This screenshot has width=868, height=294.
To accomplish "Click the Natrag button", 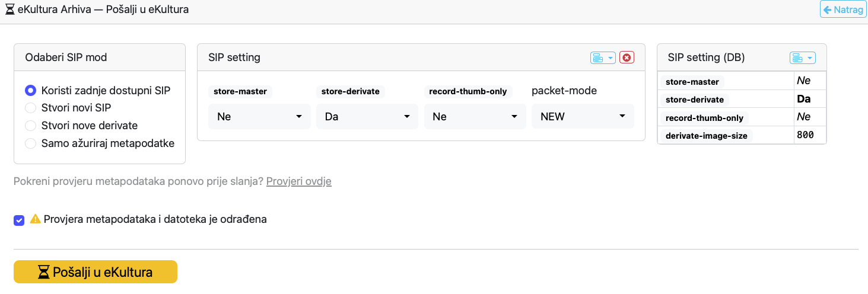I will click(842, 10).
